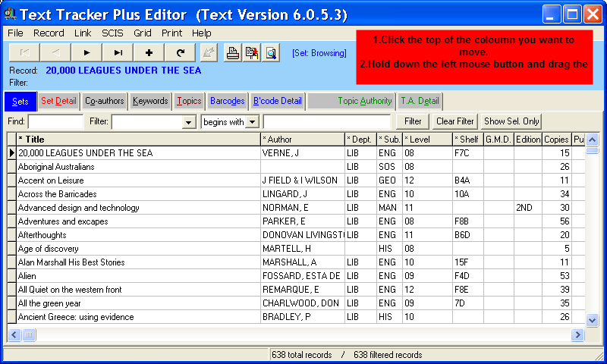Click the Sub. column header
This screenshot has height=364, width=607.
pos(390,140)
